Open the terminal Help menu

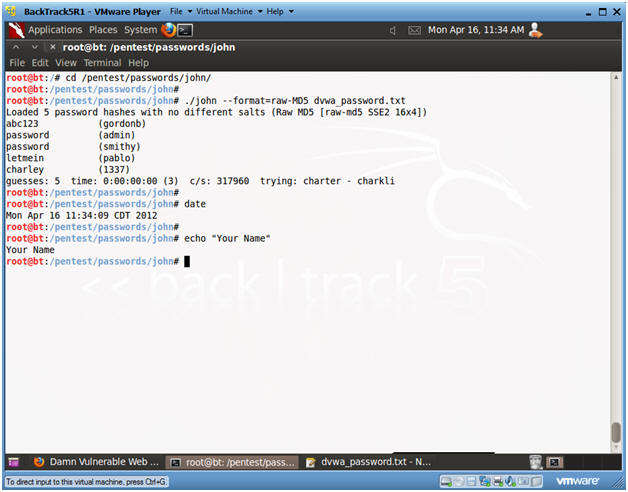(x=139, y=63)
